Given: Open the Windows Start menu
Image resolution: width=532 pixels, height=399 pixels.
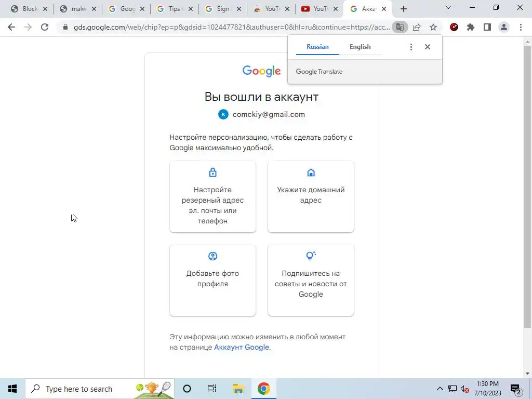Looking at the screenshot, I should (12, 389).
